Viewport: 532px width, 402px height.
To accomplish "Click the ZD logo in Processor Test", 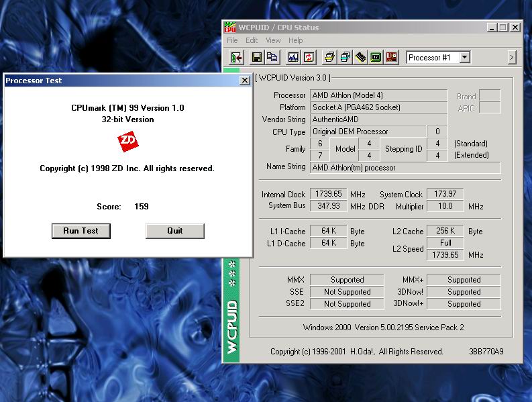I will click(128, 141).
